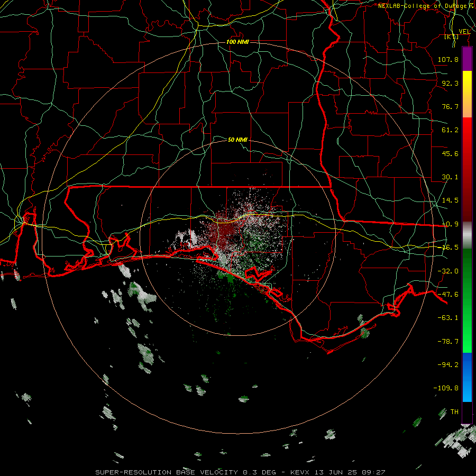Click the 100 NMI range ring label
Screen dimensions: 476x476
click(237, 42)
